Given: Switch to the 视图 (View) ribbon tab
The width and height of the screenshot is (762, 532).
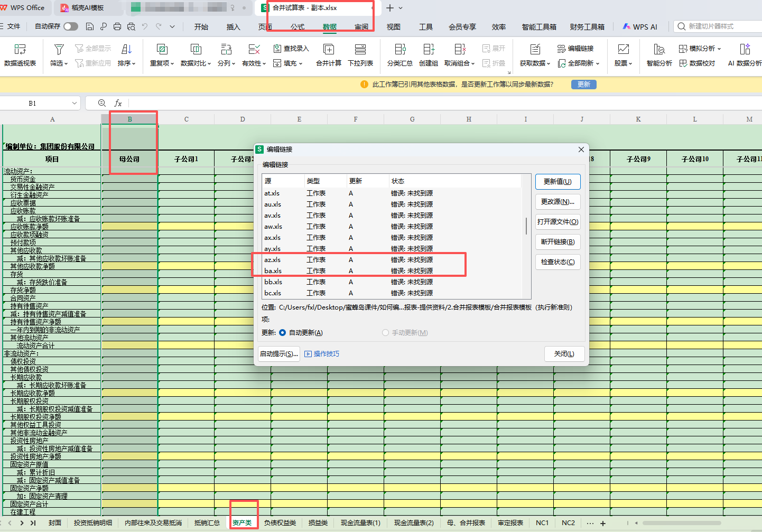Looking at the screenshot, I should (x=393, y=27).
